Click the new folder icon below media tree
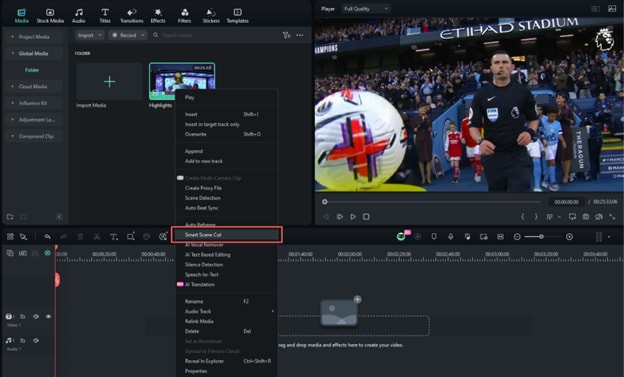 [10, 217]
